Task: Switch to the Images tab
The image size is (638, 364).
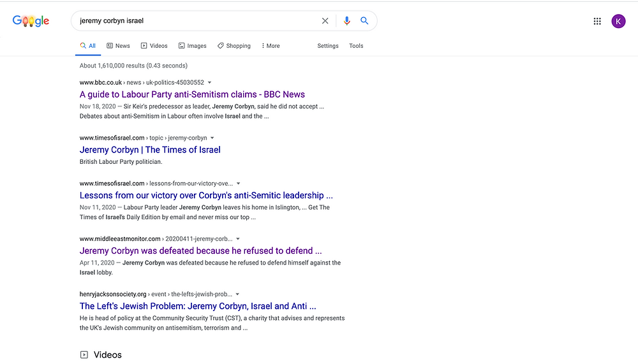Action: 193,46
